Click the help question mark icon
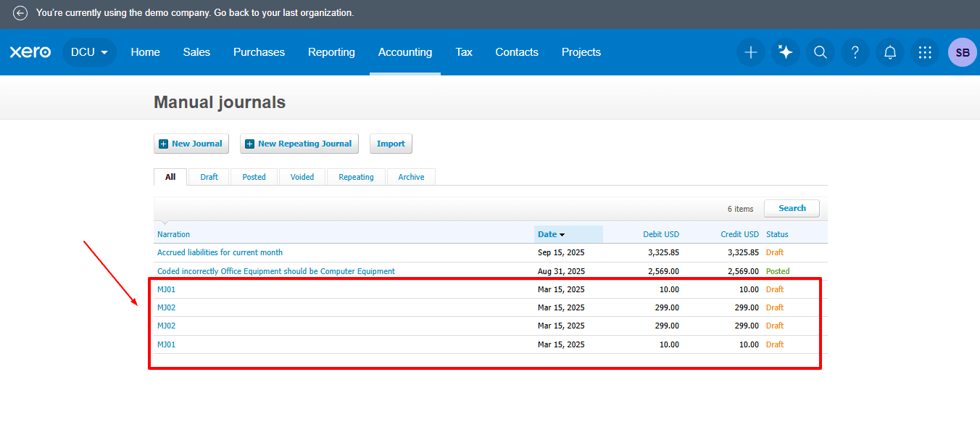Viewport: 980px width, 430px height. (855, 52)
